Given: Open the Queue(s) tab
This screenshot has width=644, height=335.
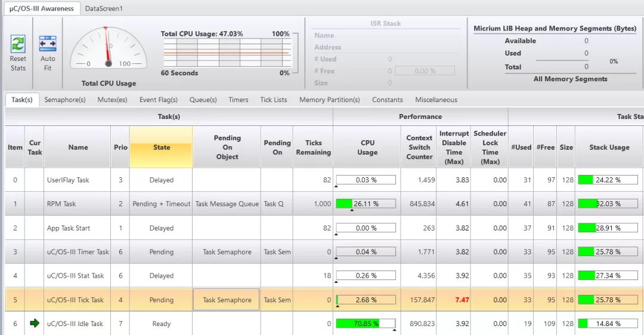Looking at the screenshot, I should click(x=203, y=100).
